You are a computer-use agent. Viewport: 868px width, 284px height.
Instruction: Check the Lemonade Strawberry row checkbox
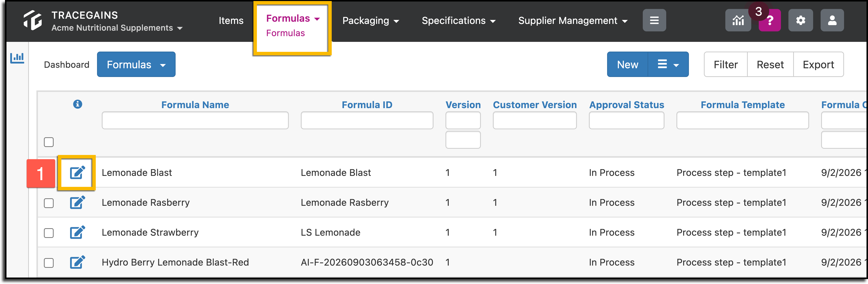coord(49,233)
